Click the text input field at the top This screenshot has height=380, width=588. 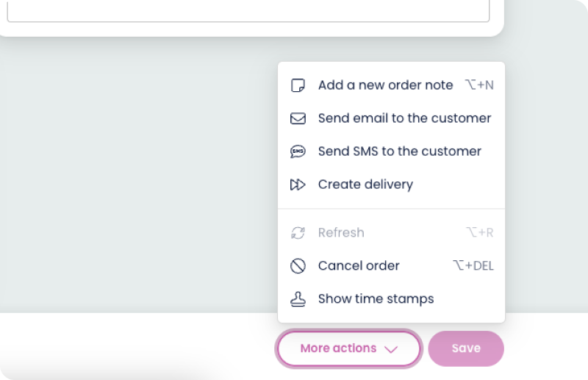248,10
